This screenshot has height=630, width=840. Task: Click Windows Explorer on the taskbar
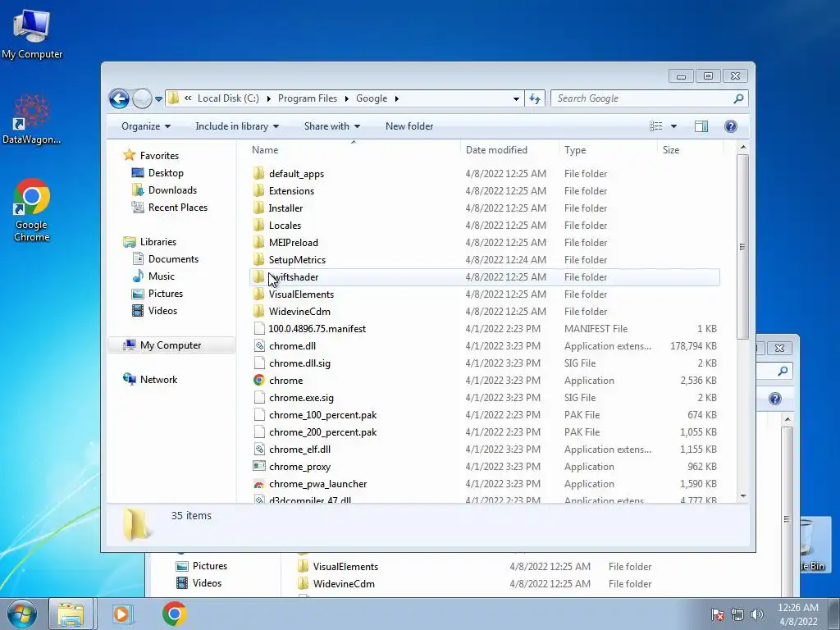pyautogui.click(x=71, y=614)
